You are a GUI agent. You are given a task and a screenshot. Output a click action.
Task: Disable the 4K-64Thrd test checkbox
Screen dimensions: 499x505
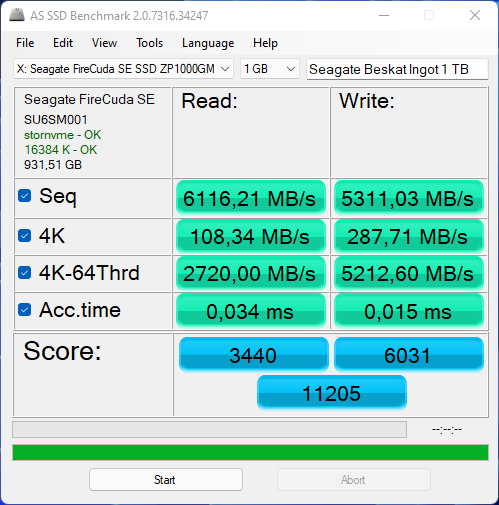pyautogui.click(x=25, y=272)
